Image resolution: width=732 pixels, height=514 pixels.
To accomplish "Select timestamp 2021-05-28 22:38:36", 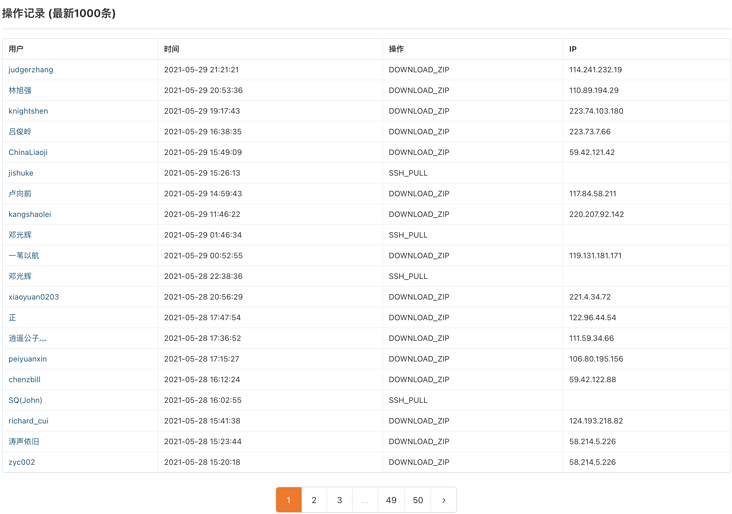I will (203, 276).
